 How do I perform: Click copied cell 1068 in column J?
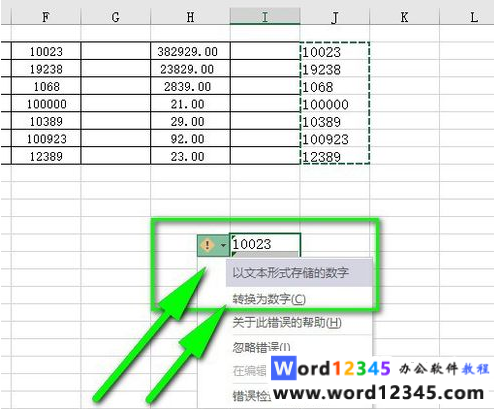[335, 86]
